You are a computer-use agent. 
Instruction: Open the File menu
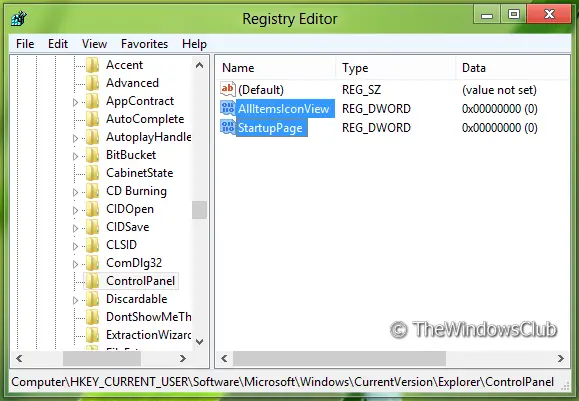(x=25, y=44)
